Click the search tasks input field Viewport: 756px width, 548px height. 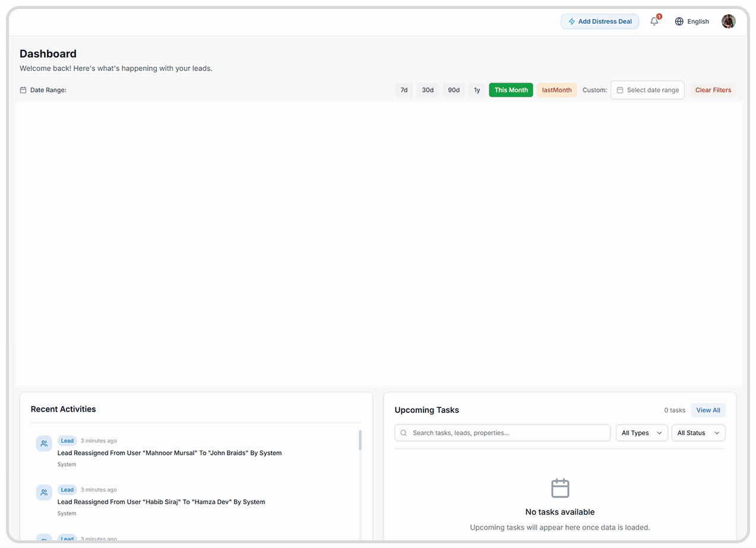coord(502,433)
